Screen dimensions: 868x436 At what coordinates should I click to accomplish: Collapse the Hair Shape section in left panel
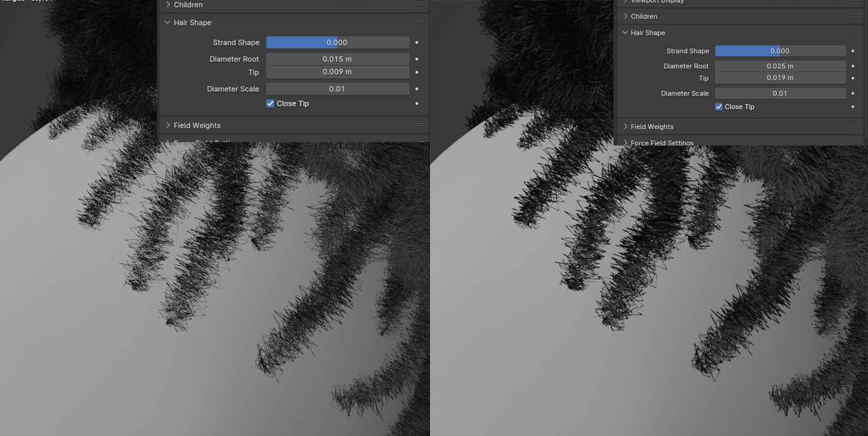(x=168, y=23)
